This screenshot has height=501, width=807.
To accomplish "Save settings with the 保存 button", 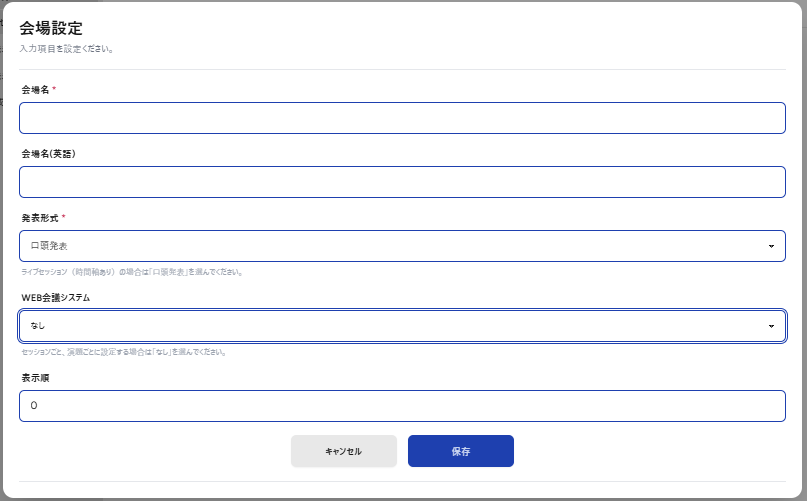I will pos(460,451).
